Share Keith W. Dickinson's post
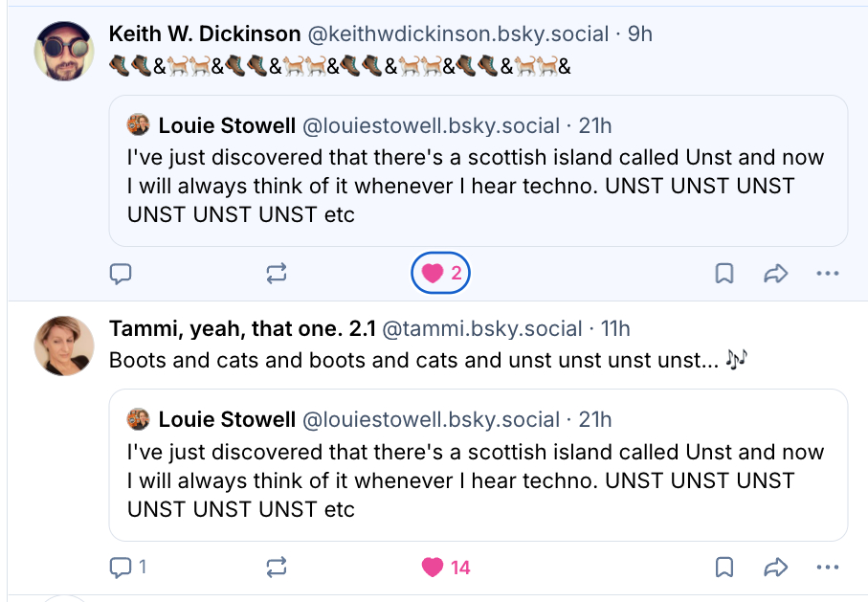This screenshot has height=602, width=868. point(775,275)
